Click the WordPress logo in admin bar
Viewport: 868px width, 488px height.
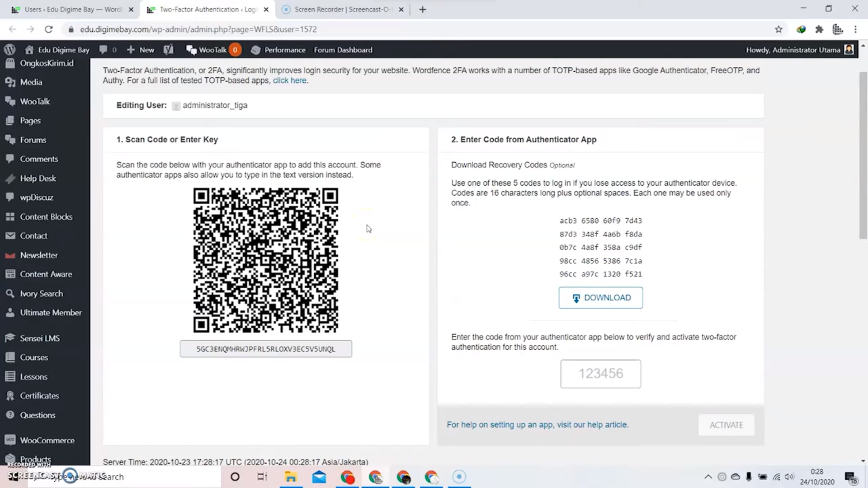10,50
